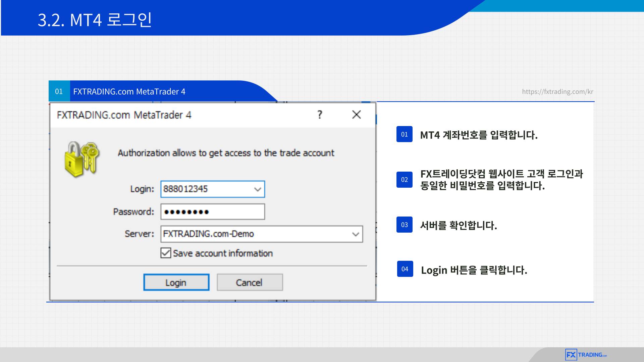644x362 pixels.
Task: Click the Login button in the dialog
Action: (176, 282)
